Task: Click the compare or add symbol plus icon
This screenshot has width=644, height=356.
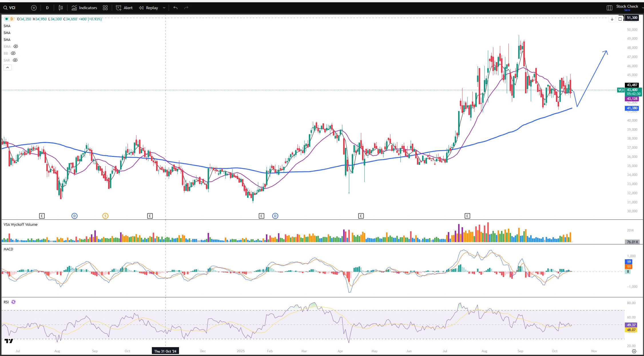Action: (34, 8)
